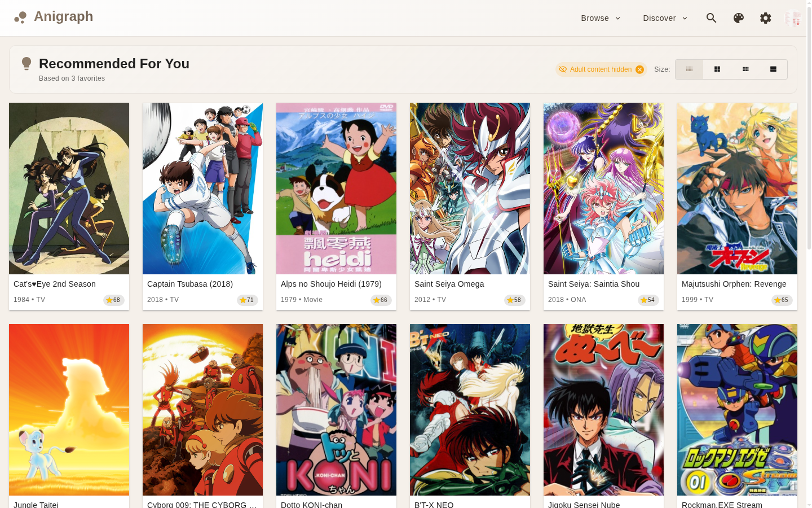Click the star rating badge on Captain Tsubasa

pyautogui.click(x=247, y=300)
